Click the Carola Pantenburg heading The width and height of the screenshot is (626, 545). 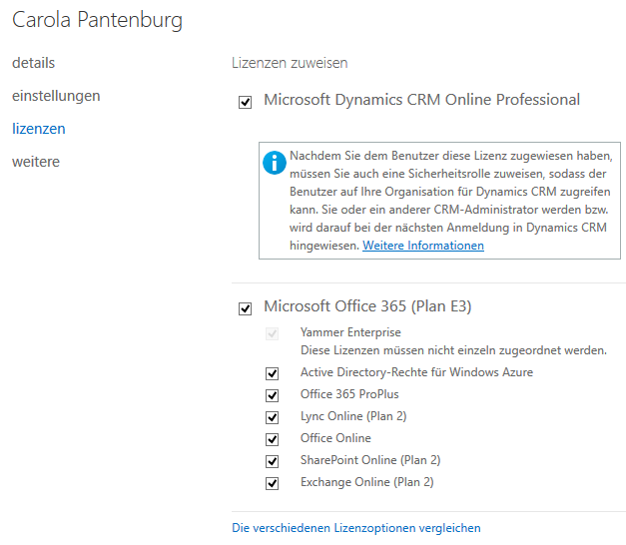(97, 20)
